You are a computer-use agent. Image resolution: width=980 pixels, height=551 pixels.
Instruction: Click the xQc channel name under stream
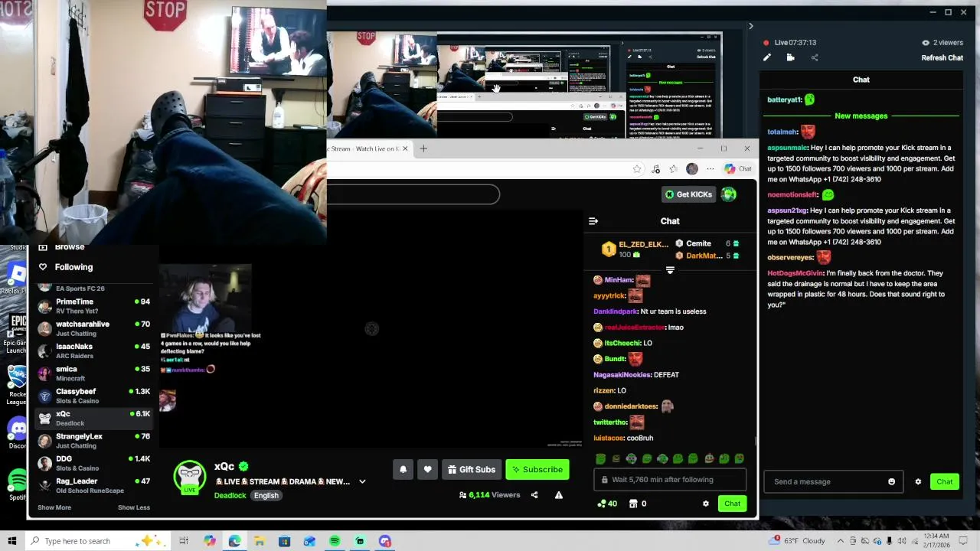224,467
